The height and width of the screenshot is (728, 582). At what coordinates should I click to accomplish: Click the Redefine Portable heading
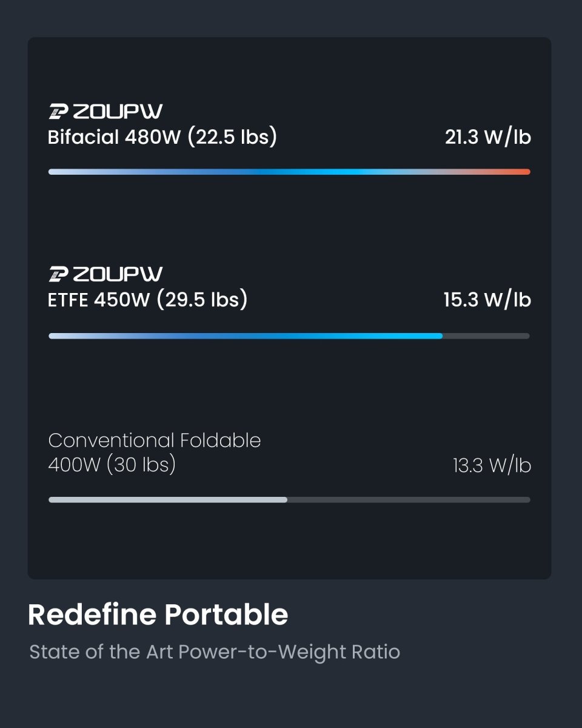(x=158, y=615)
